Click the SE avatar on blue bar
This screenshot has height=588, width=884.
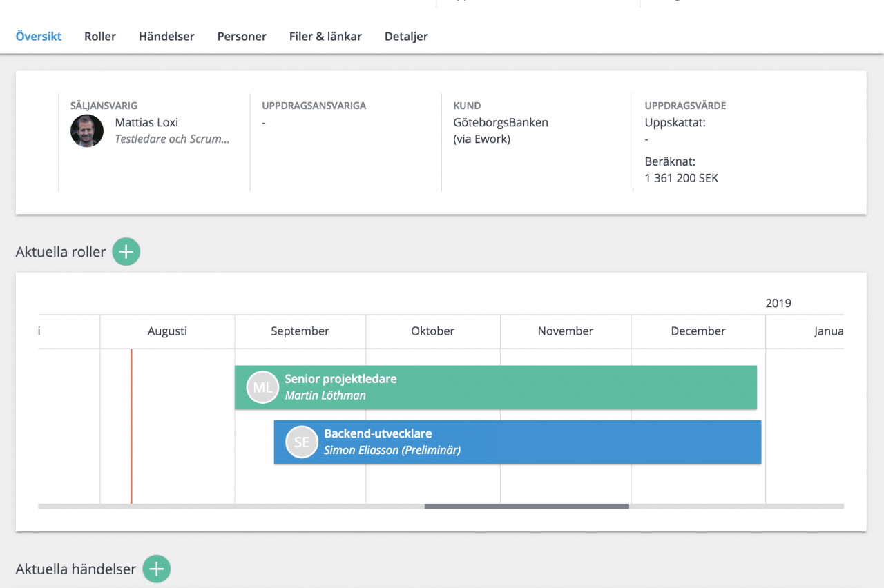coord(302,442)
